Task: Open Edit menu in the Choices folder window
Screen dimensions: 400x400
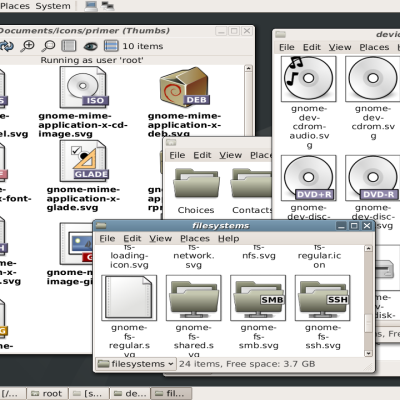Action: click(x=202, y=155)
